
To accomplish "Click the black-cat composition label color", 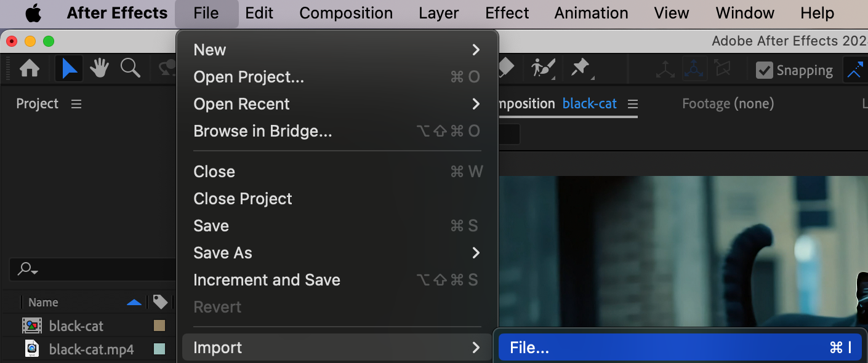I will point(159,325).
